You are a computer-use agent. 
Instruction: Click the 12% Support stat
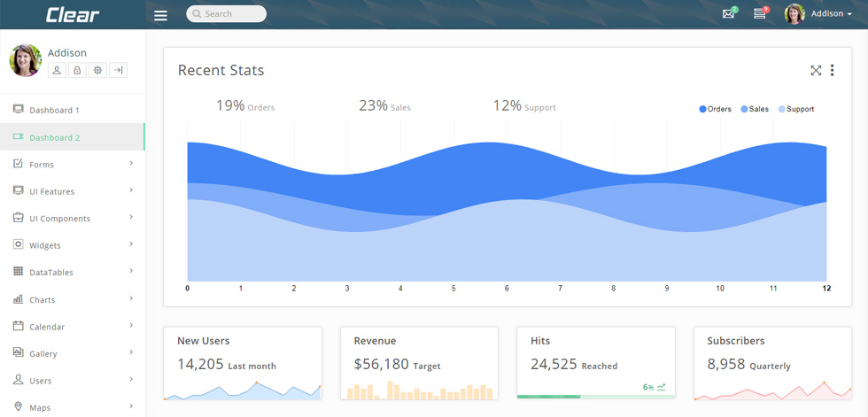(524, 105)
